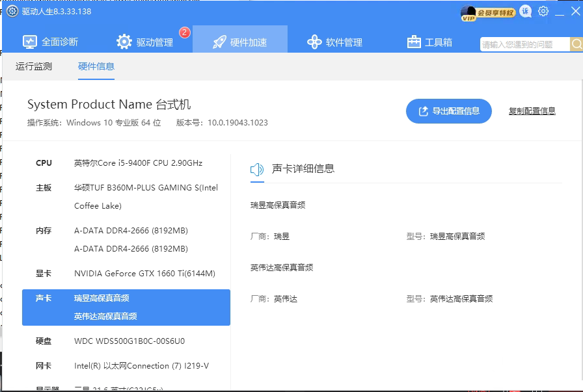Open the 全面诊断 diagnosis icon

pyautogui.click(x=30, y=41)
